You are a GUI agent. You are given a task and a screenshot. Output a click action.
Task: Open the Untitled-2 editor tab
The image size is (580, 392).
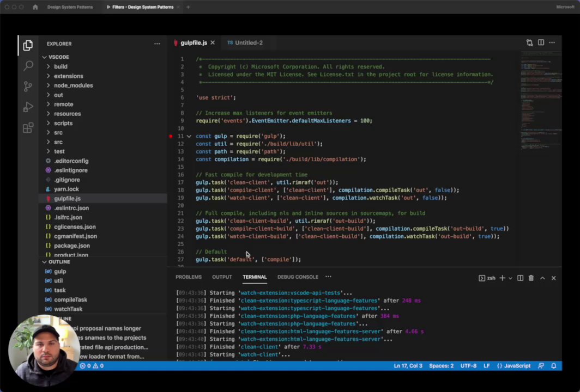[x=245, y=43]
